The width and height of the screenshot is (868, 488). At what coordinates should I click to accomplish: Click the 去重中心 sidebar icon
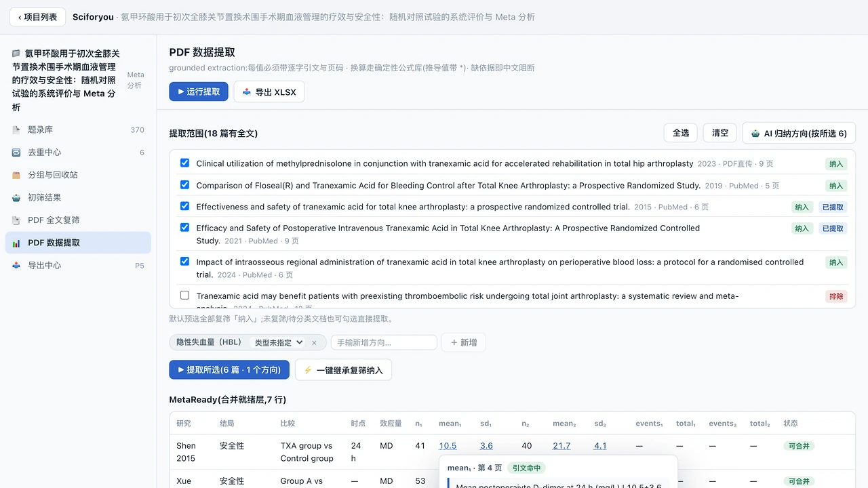(16, 152)
